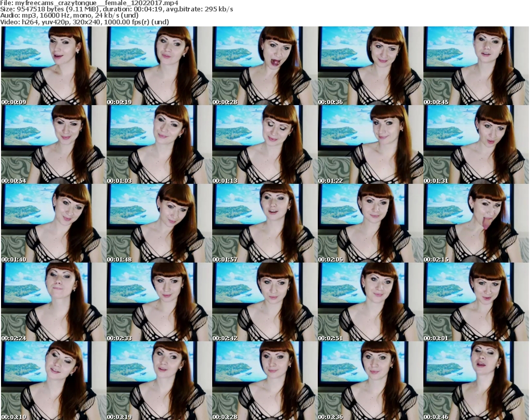The image size is (530, 420).
Task: Choose the frame timestamped 00:02:24
Action: [53, 302]
